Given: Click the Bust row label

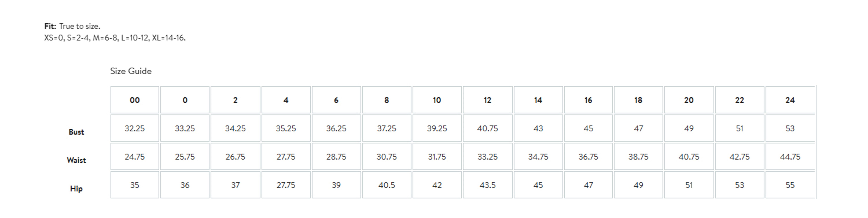Looking at the screenshot, I should click(76, 132).
